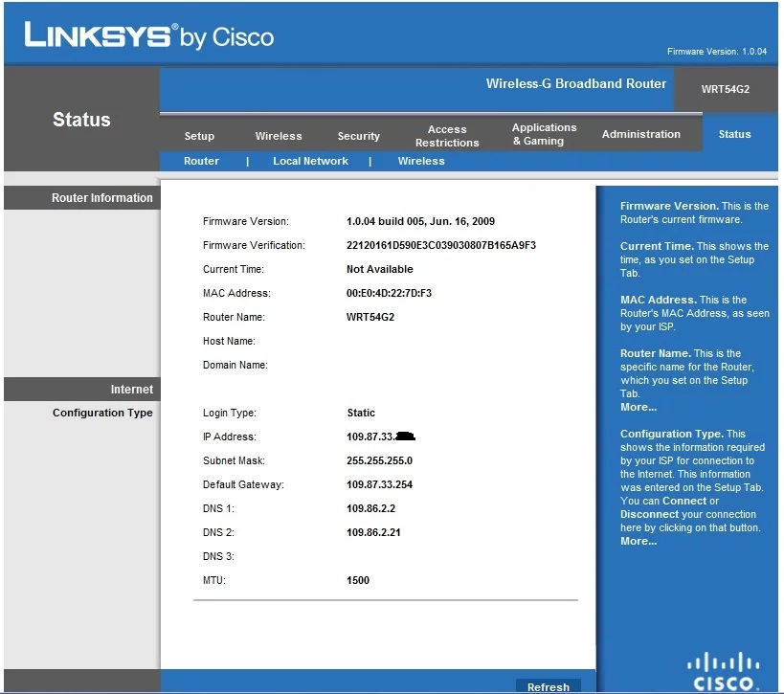Click More link below Configuration Type help

tap(638, 541)
